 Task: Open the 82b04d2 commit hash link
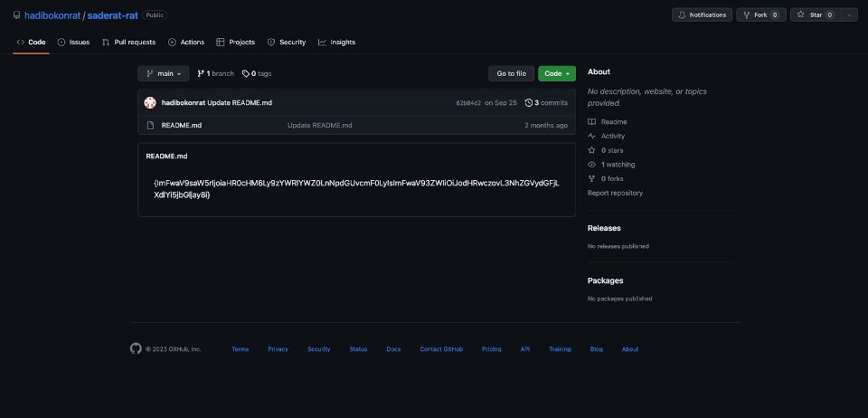tap(468, 103)
